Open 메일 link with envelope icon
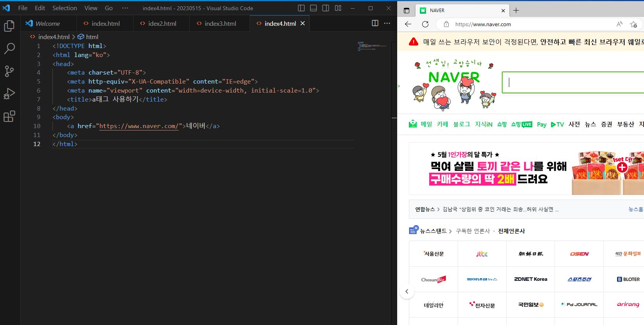The height and width of the screenshot is (325, 644). pyautogui.click(x=421, y=124)
